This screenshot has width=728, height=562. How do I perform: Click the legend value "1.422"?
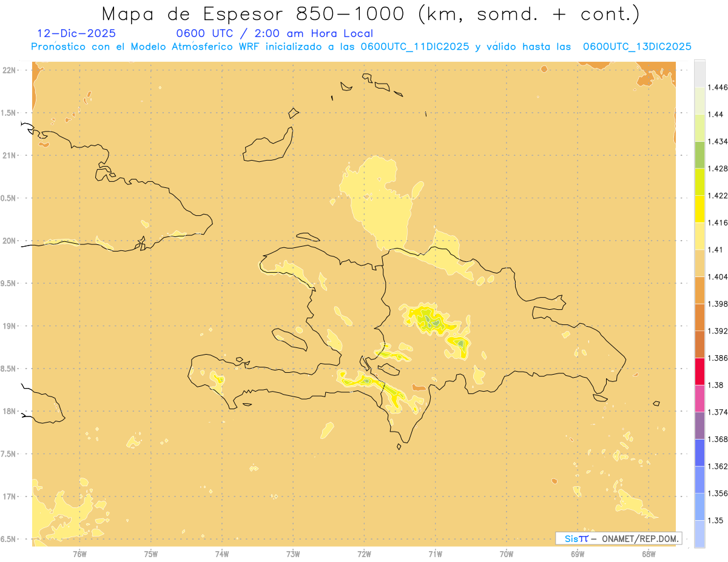[x=718, y=195]
